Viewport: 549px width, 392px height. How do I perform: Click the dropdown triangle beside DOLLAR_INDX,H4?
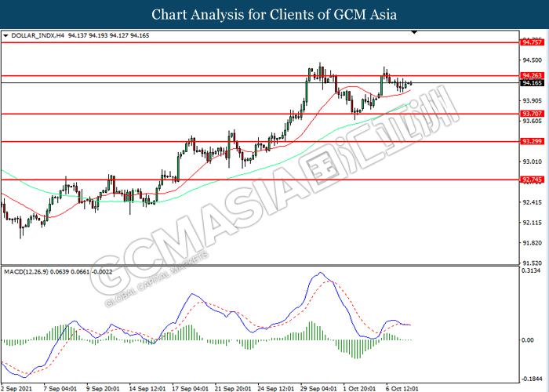5,36
